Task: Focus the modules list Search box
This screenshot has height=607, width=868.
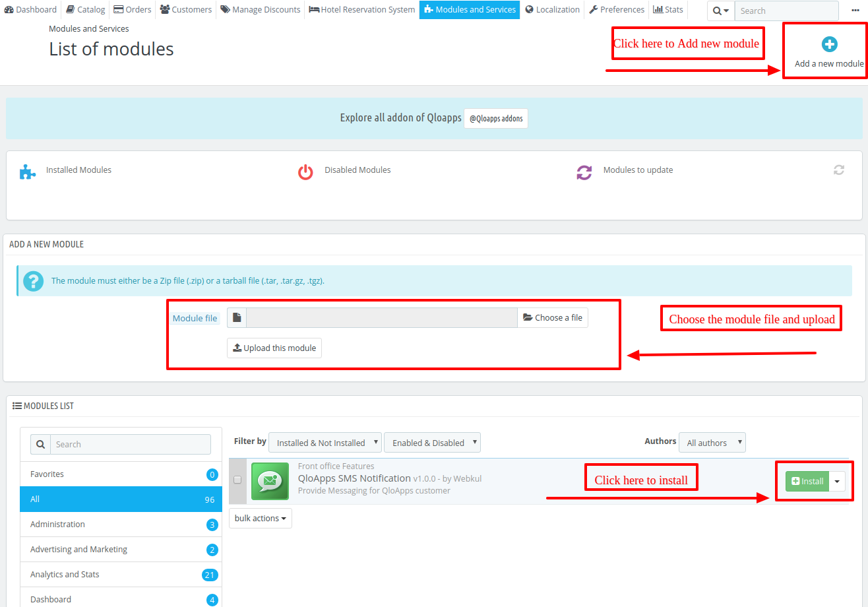Action: coord(131,444)
